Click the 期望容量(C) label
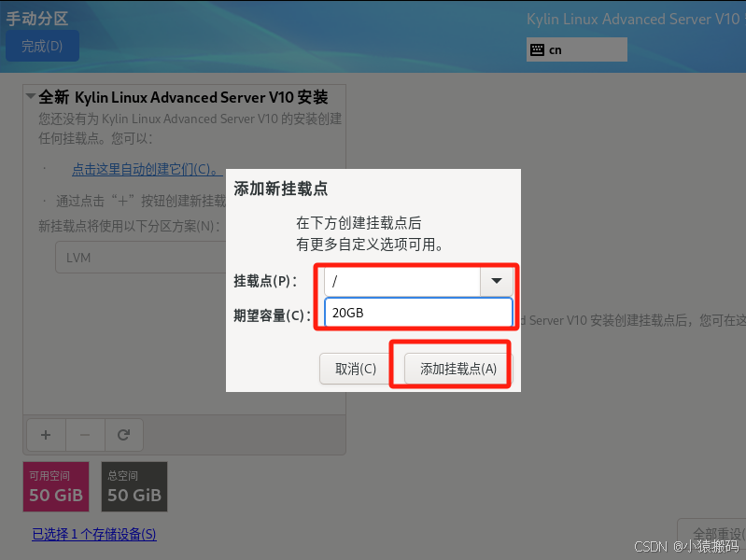The width and height of the screenshot is (746, 560). click(x=272, y=315)
